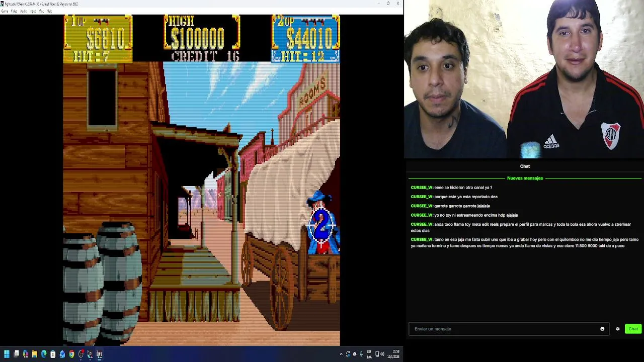Open the Misc menu

[x=41, y=11]
